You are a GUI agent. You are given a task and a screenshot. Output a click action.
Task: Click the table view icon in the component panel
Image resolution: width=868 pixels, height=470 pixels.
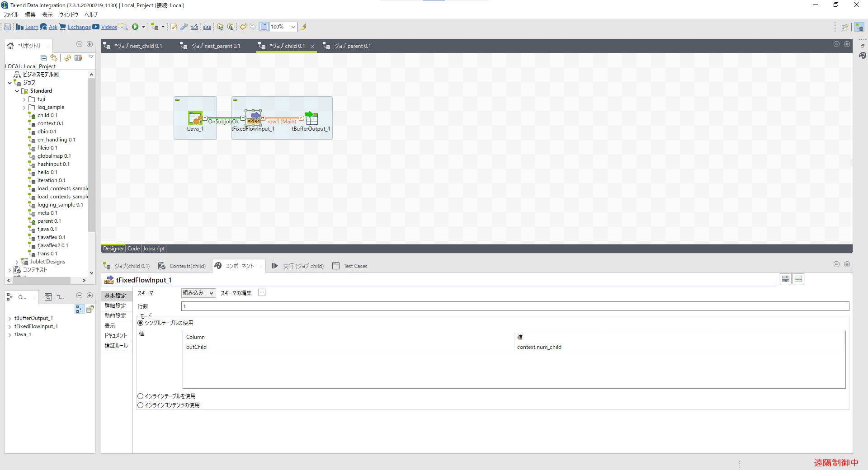click(786, 279)
